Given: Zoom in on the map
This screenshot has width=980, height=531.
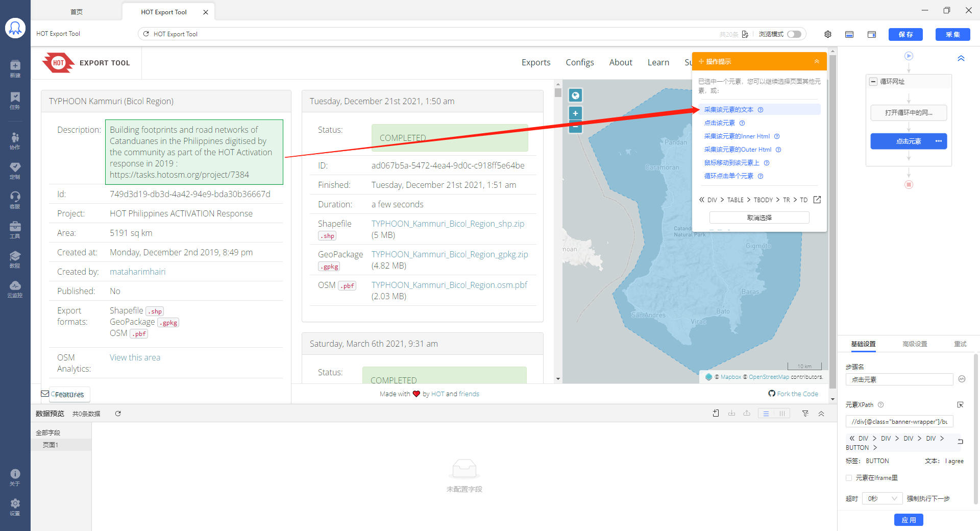Looking at the screenshot, I should pos(575,113).
